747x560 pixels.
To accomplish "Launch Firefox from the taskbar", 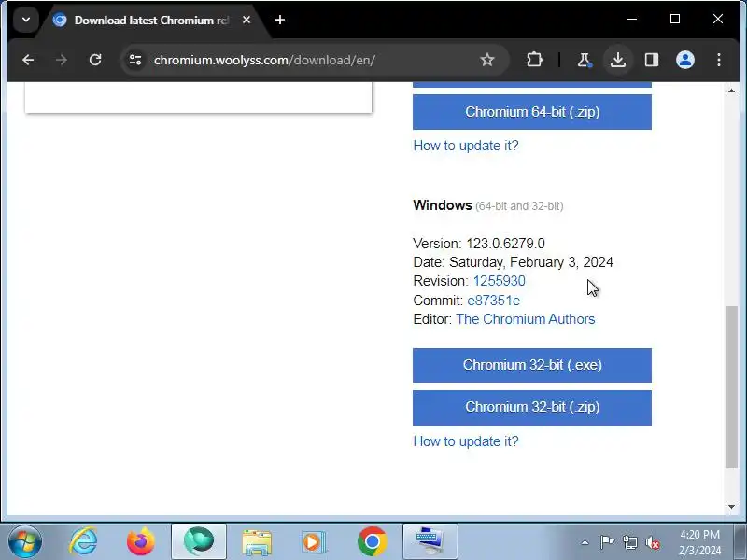I will pyautogui.click(x=141, y=542).
